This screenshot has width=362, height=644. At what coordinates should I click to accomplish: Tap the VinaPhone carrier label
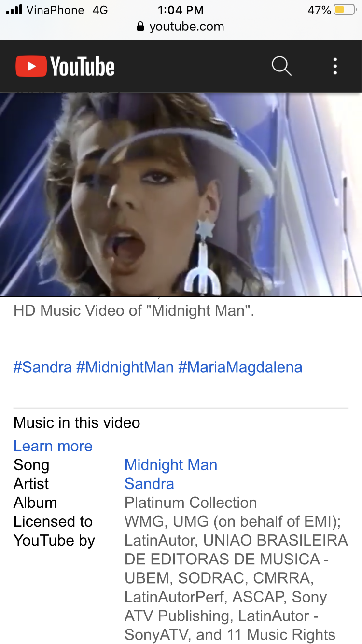[55, 10]
